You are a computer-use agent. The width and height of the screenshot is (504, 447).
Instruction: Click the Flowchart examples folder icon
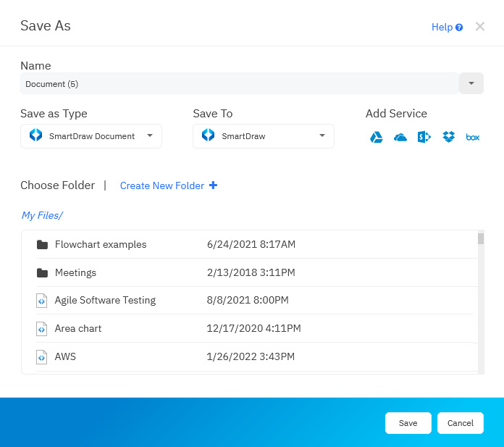[x=42, y=245]
